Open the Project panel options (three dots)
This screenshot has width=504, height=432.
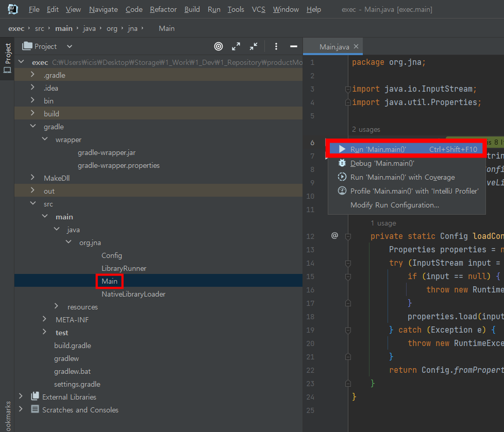pos(276,46)
